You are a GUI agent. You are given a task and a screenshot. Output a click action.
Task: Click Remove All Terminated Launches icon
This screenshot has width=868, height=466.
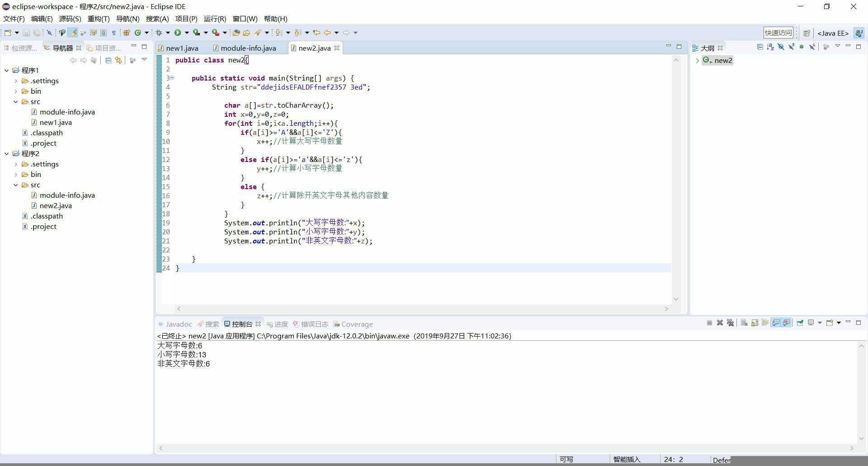coord(730,323)
